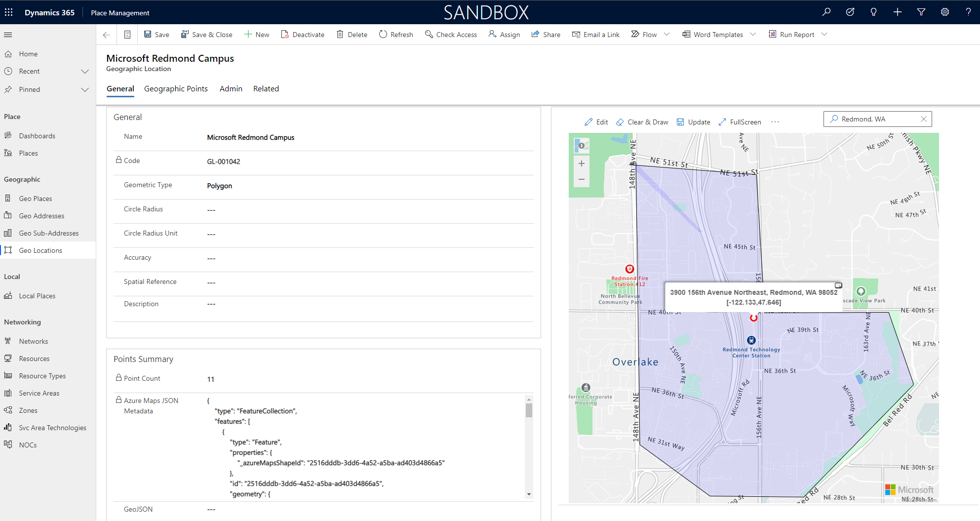Open the Flow dropdown menu
This screenshot has width=980, height=521.
(667, 34)
